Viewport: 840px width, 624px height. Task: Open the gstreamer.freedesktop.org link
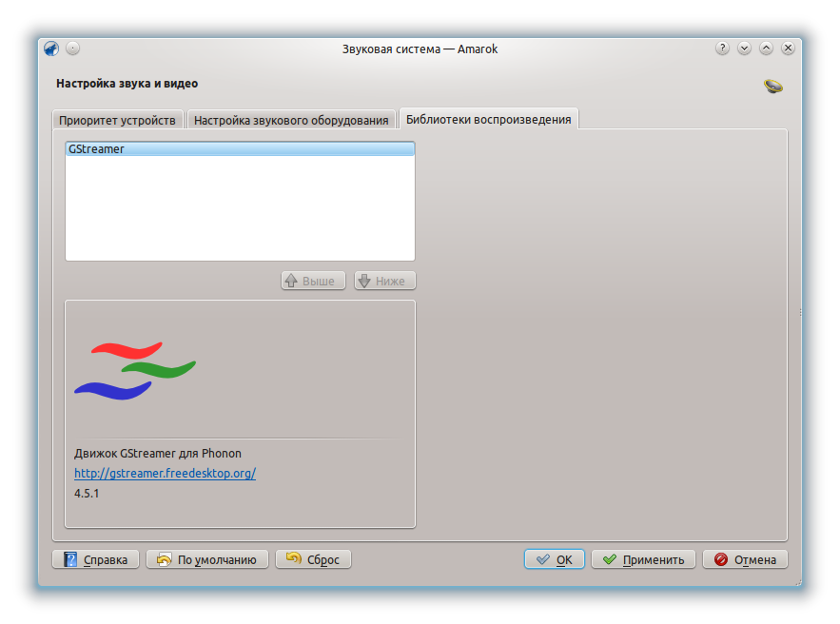(165, 474)
